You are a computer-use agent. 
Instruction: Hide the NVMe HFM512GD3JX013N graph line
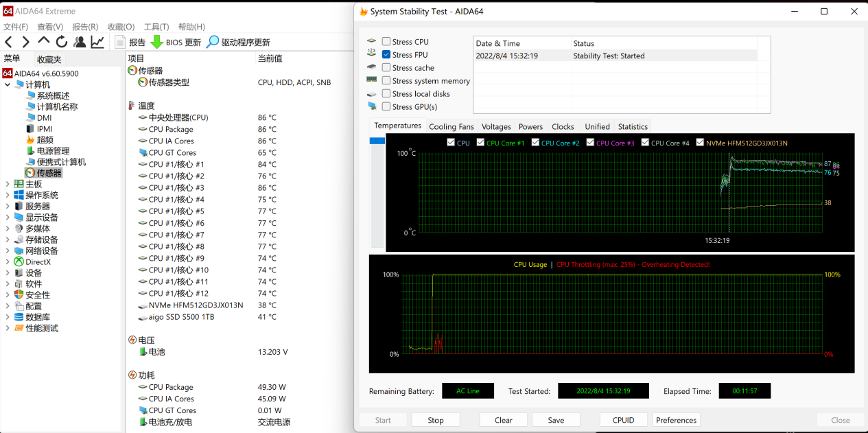(x=700, y=143)
